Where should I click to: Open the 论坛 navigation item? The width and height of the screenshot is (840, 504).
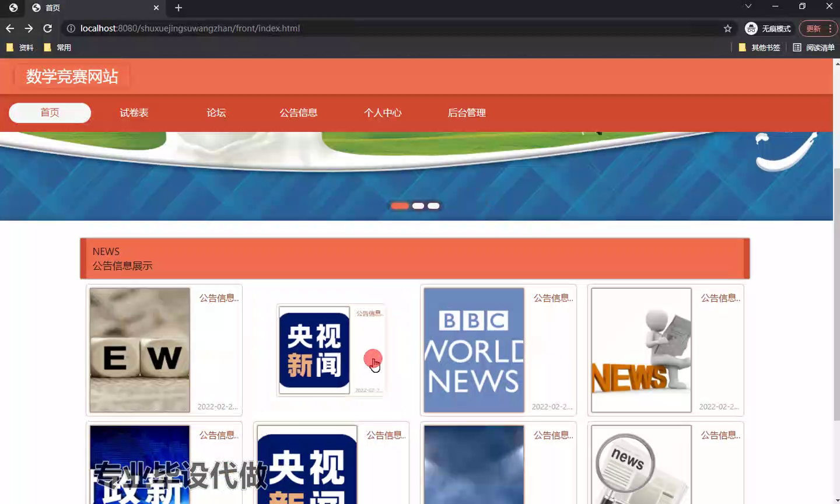click(x=216, y=113)
